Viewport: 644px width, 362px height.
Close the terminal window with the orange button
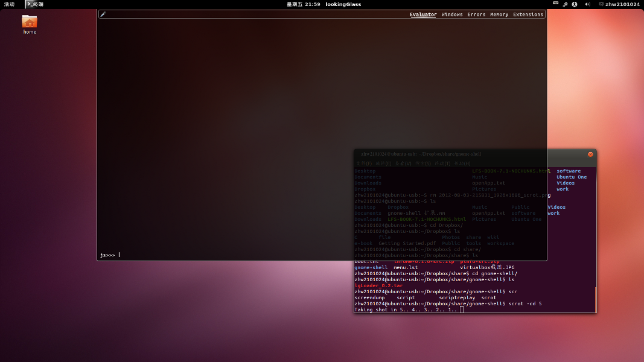590,154
